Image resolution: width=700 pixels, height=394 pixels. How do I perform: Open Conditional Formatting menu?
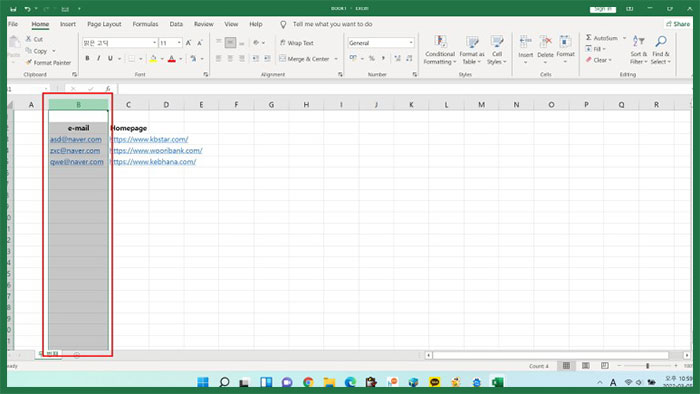coord(439,50)
